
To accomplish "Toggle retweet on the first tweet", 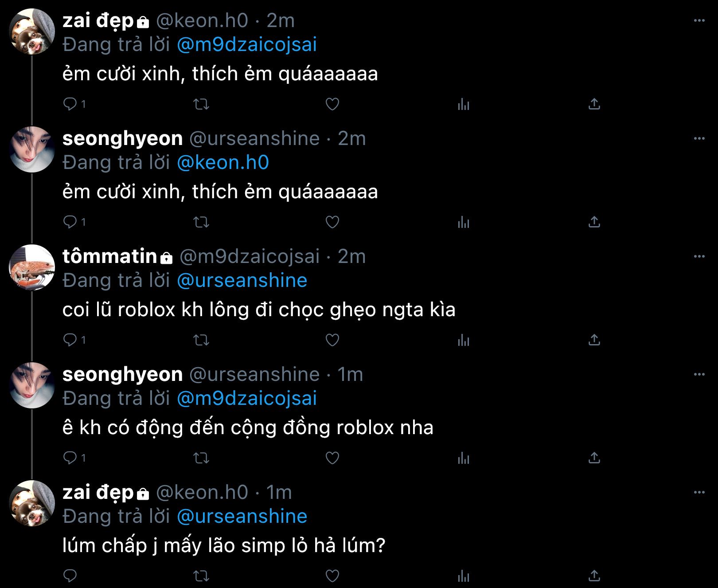I will pyautogui.click(x=201, y=104).
